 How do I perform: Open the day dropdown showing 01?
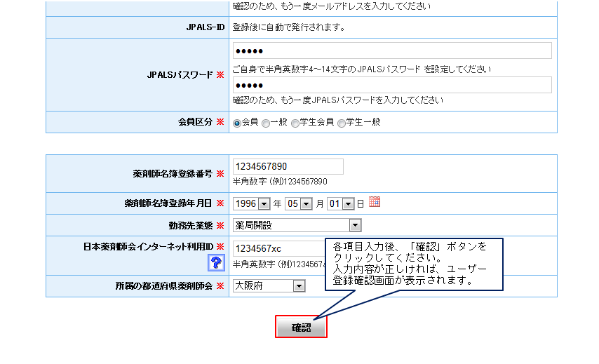(341, 203)
